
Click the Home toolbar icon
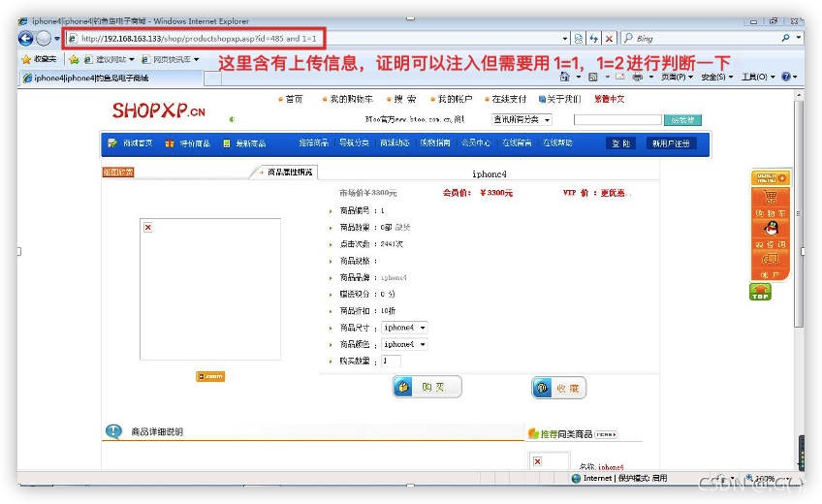point(564,77)
